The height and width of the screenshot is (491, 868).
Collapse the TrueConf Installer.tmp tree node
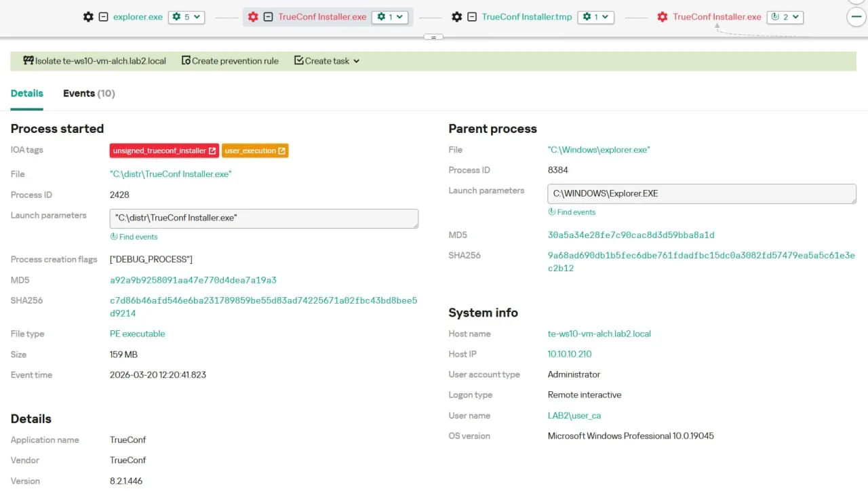tap(473, 17)
